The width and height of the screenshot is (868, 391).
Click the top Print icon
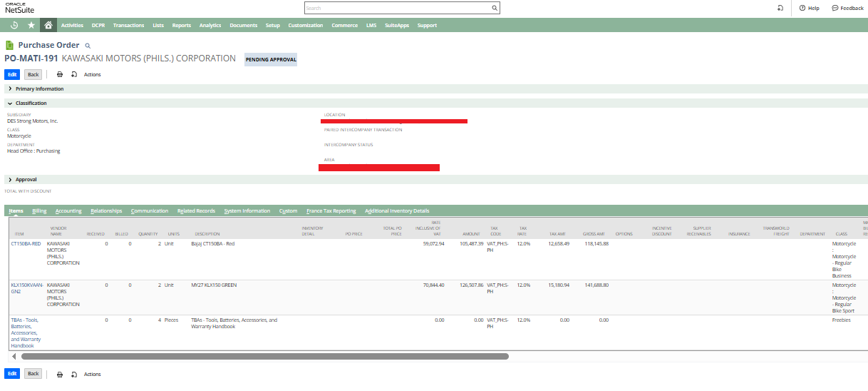[60, 74]
